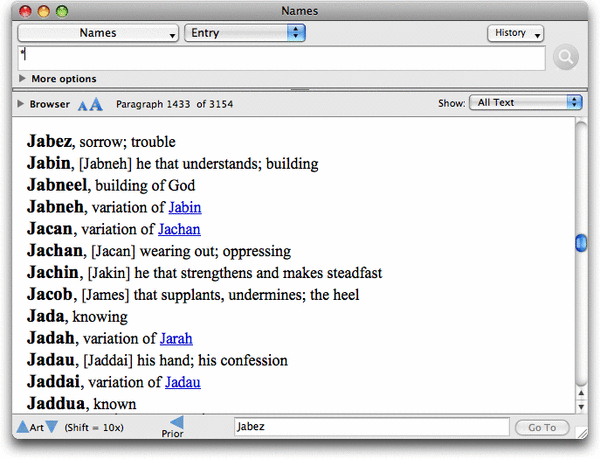The image size is (600, 459).
Task: Open the Show All Text dropdown
Action: coord(526,102)
